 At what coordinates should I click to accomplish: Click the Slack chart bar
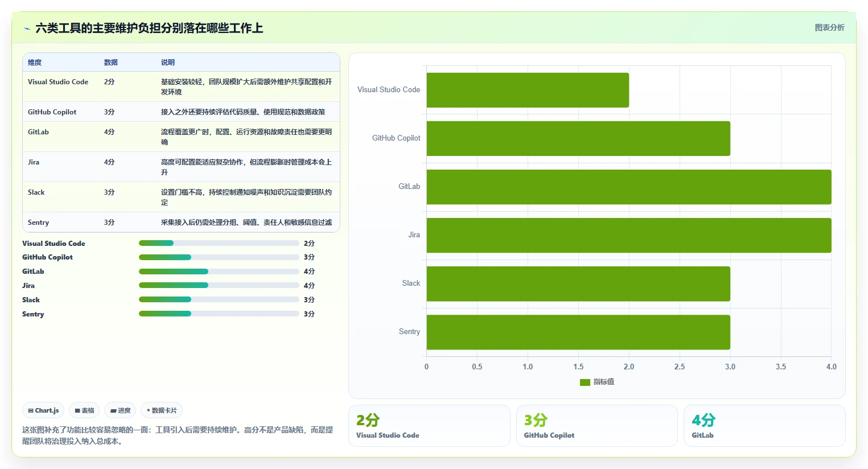coord(578,283)
